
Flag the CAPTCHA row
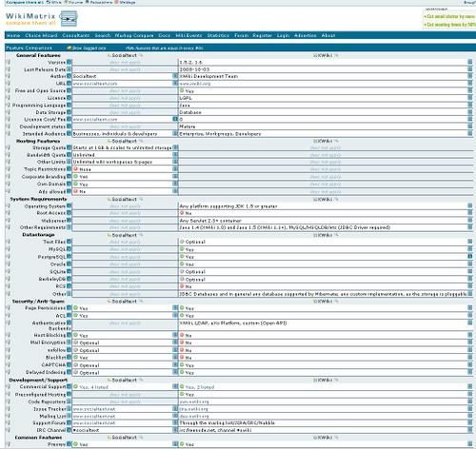pyautogui.click(x=8, y=365)
